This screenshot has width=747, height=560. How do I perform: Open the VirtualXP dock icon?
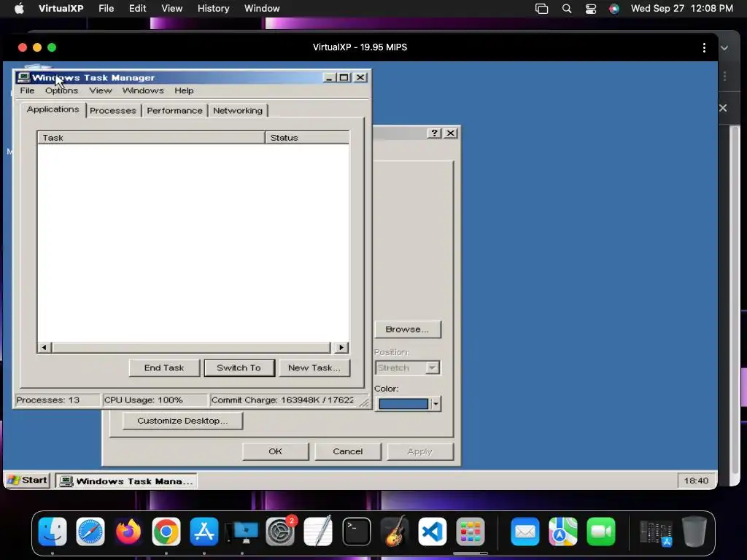click(242, 532)
